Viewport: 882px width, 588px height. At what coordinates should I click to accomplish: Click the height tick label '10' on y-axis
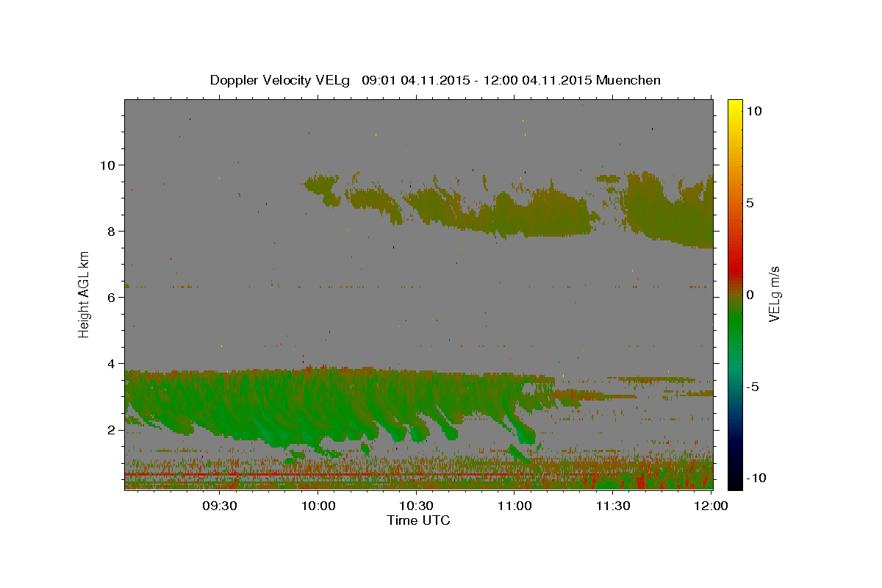click(x=110, y=165)
